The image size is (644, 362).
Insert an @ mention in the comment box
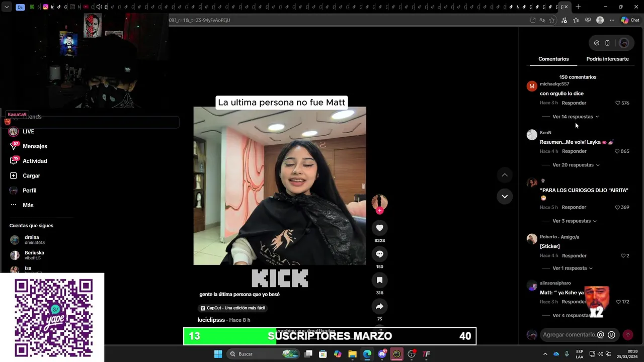click(600, 335)
